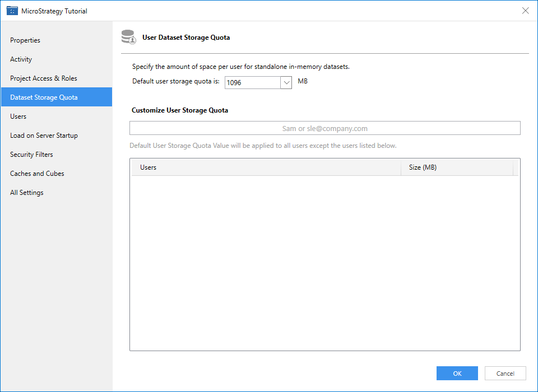Close the MicroStrategy Tutorial dialog window
This screenshot has width=538, height=392.
point(525,11)
